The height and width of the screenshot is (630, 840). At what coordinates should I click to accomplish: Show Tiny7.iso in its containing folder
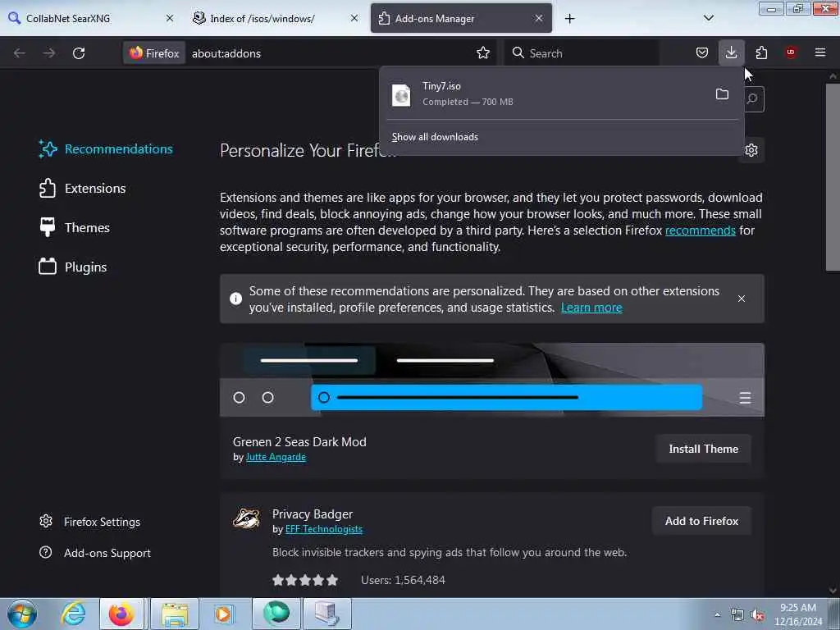tap(722, 94)
